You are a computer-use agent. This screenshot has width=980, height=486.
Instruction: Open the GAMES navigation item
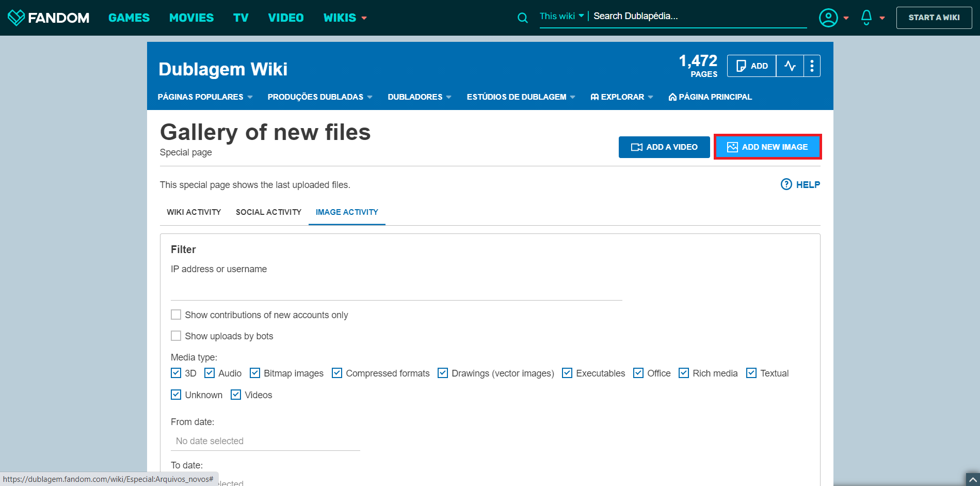[x=129, y=18]
